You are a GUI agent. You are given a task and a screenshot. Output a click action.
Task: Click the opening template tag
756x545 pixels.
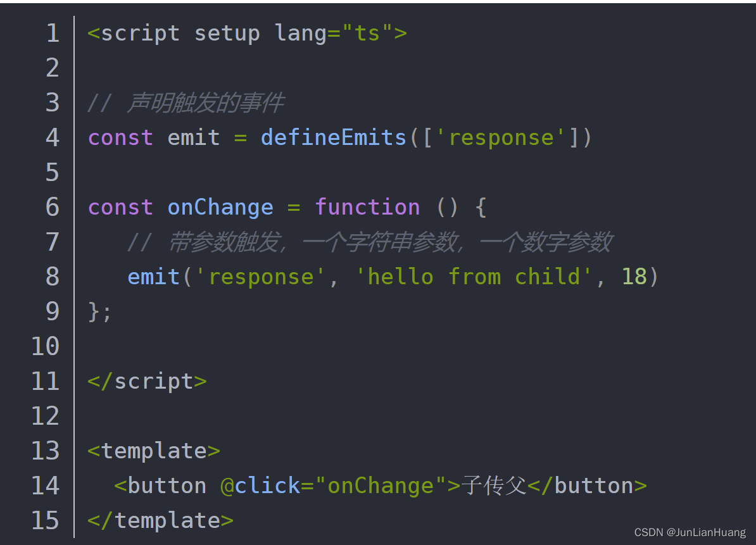pyautogui.click(x=154, y=451)
